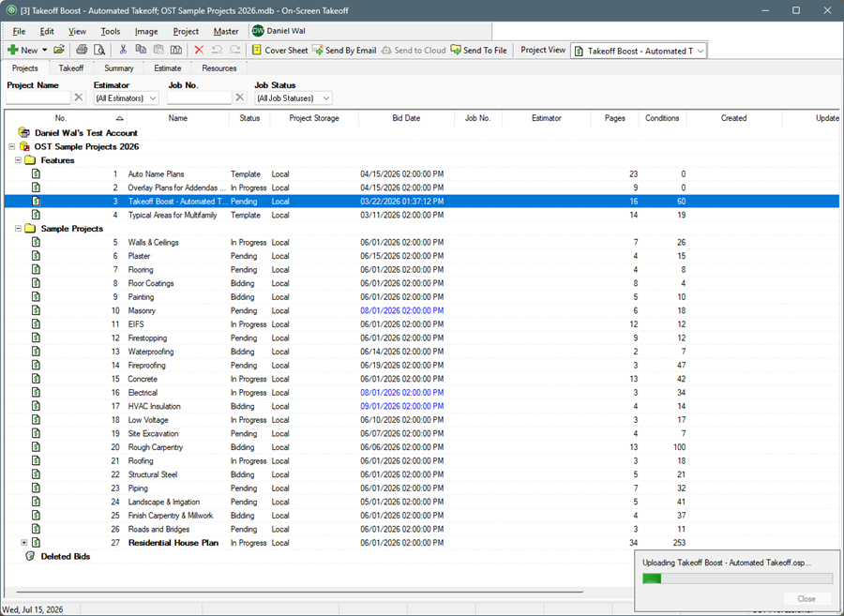Clear the Project Name filter with X
This screenshot has width=844, height=616.
pyautogui.click(x=79, y=98)
